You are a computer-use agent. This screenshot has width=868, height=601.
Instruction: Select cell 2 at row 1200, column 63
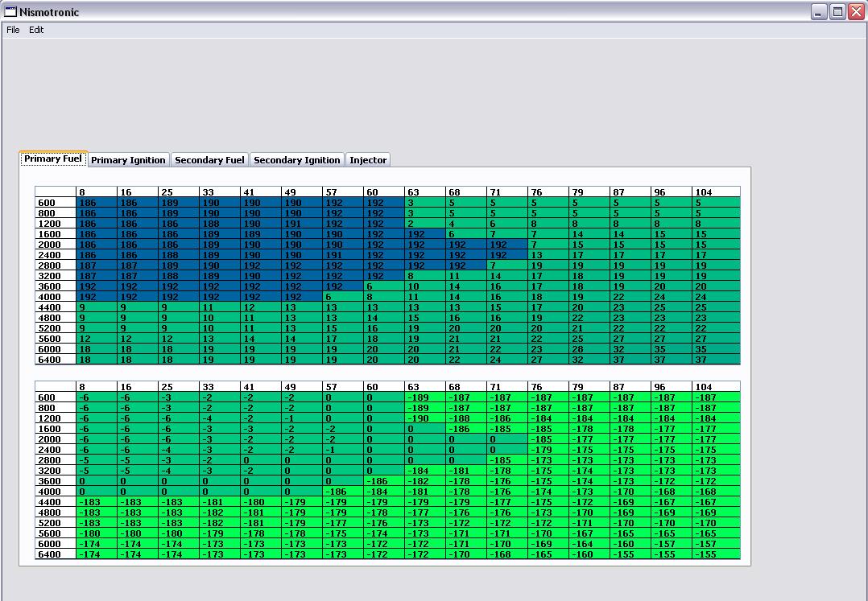(x=424, y=224)
